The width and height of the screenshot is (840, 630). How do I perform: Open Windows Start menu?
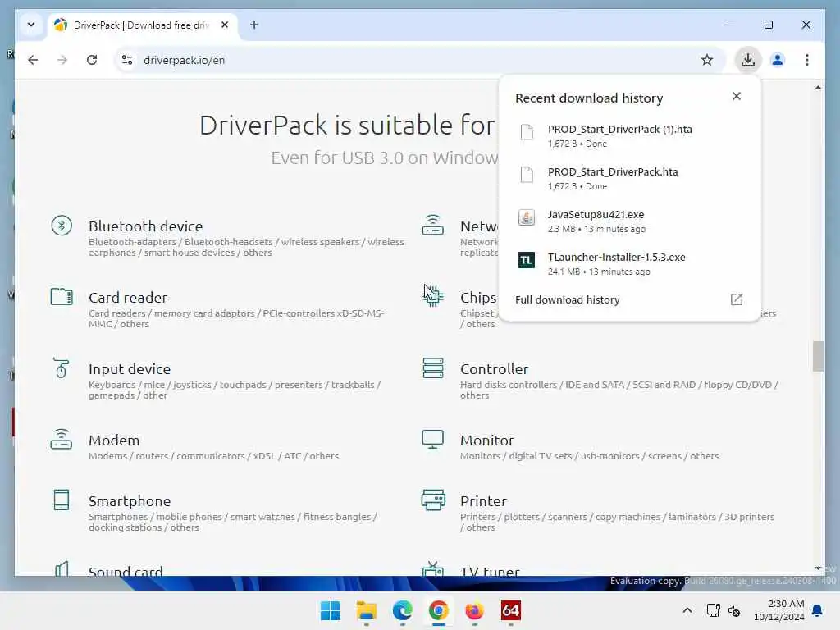(330, 610)
